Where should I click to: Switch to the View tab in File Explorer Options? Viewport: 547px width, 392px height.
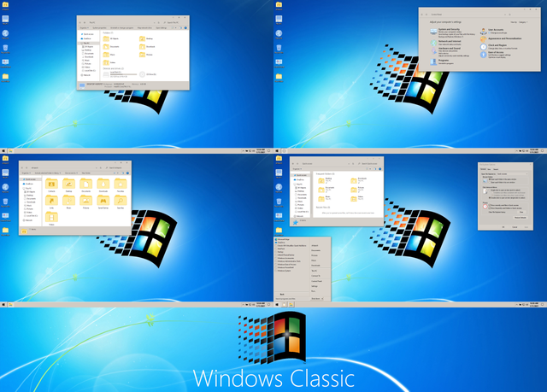[x=489, y=169]
